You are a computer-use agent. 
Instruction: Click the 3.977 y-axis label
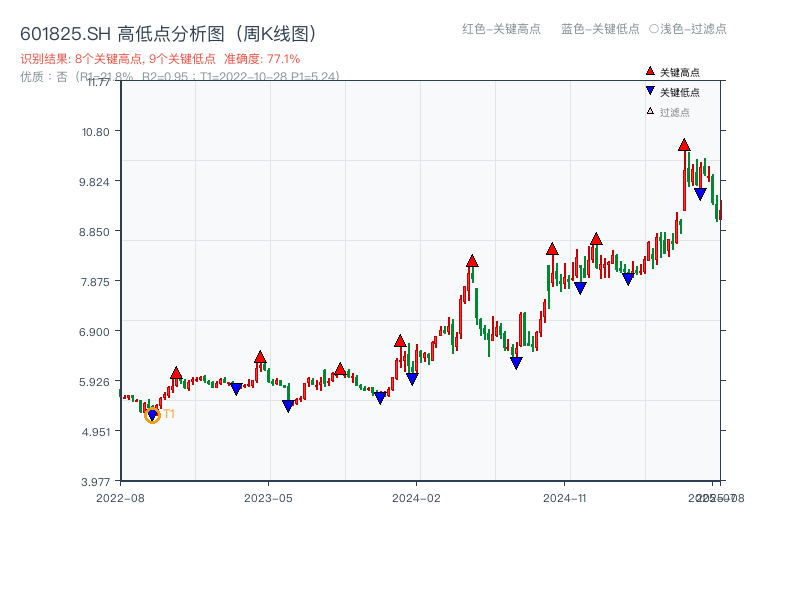point(95,482)
